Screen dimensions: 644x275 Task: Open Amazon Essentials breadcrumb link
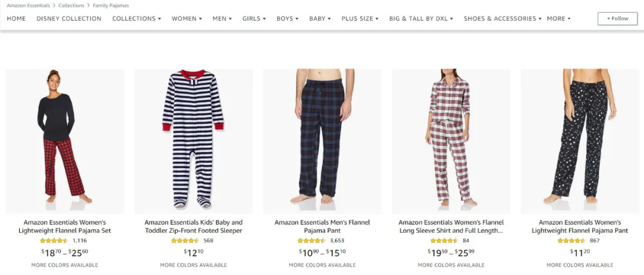point(28,5)
